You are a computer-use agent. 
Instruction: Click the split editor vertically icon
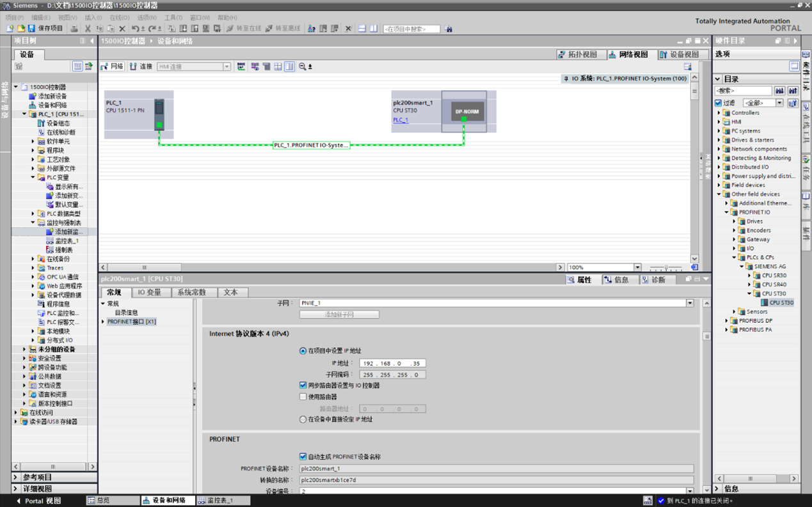coord(374,29)
